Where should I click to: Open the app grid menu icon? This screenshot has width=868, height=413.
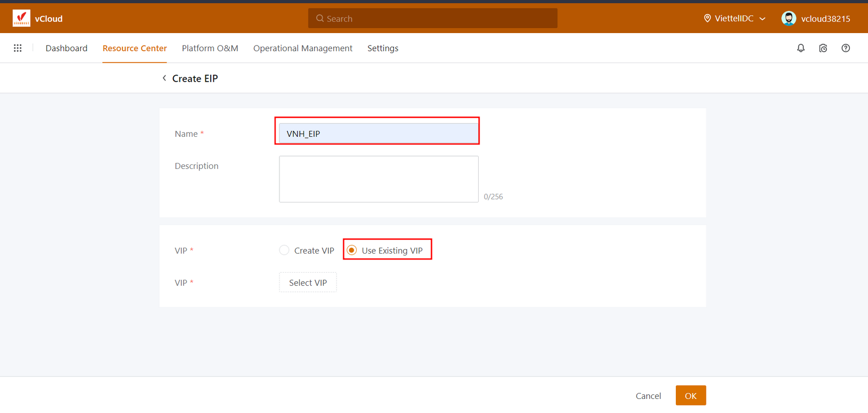click(x=18, y=48)
